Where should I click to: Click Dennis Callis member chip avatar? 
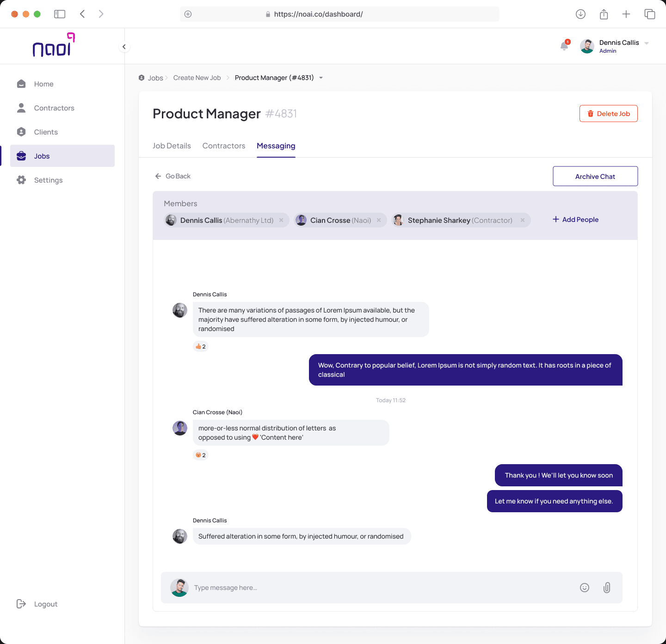171,220
